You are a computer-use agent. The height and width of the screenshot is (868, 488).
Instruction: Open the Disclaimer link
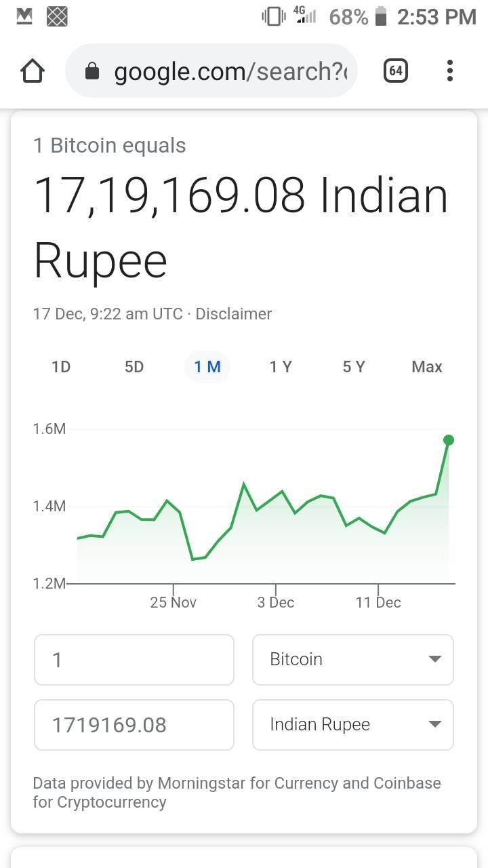coord(234,314)
